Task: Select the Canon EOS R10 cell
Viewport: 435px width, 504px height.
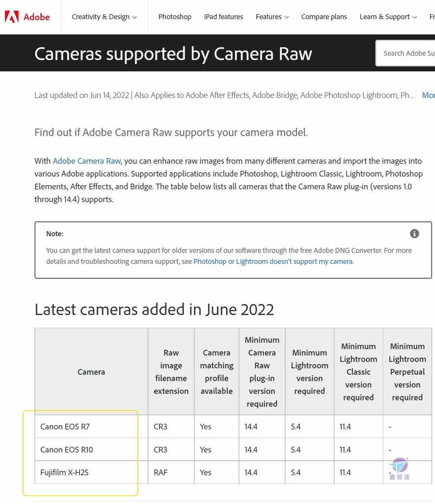Action: point(91,449)
